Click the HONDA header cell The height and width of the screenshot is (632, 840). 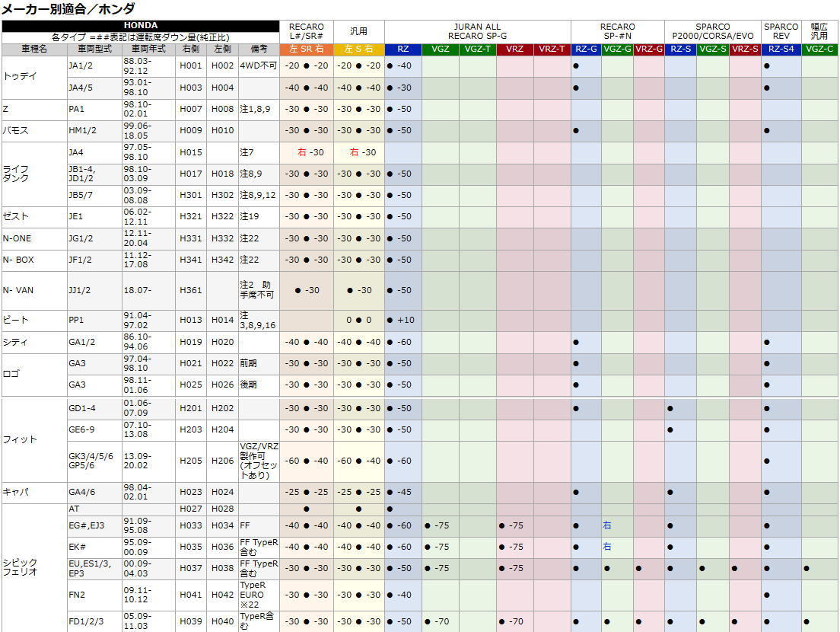pos(141,25)
